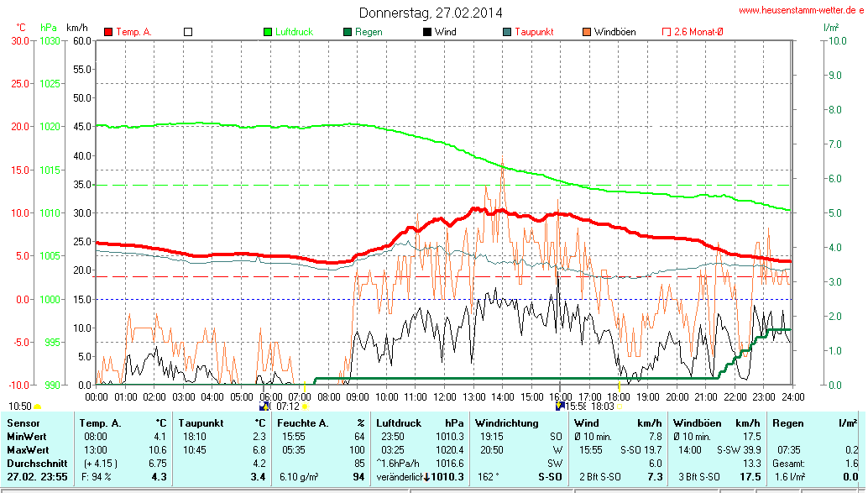Click the maximum humidity value '100'
Image resolution: width=868 pixels, height=493 pixels.
pyautogui.click(x=357, y=450)
